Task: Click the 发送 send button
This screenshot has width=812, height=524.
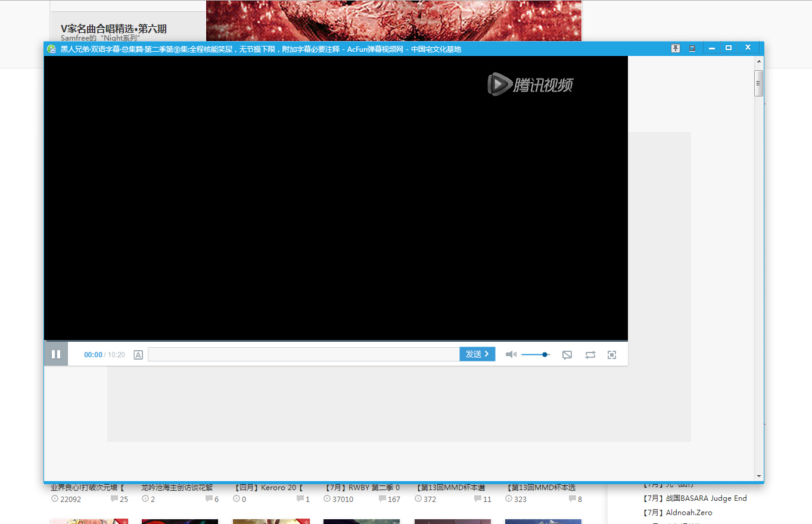Action: click(x=477, y=354)
